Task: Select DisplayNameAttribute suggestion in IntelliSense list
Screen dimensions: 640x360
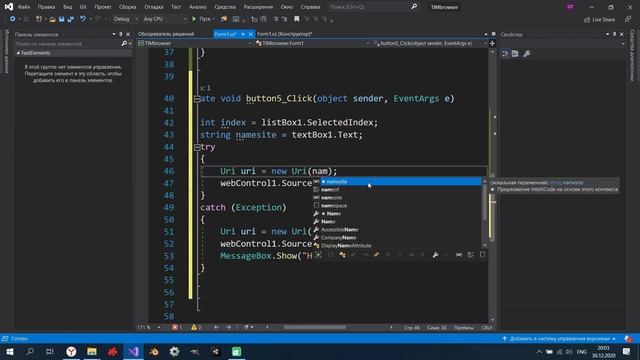Action: [x=397, y=246]
